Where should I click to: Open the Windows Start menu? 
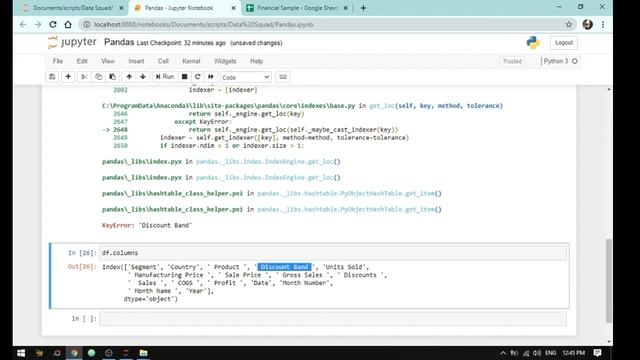tap(21, 353)
